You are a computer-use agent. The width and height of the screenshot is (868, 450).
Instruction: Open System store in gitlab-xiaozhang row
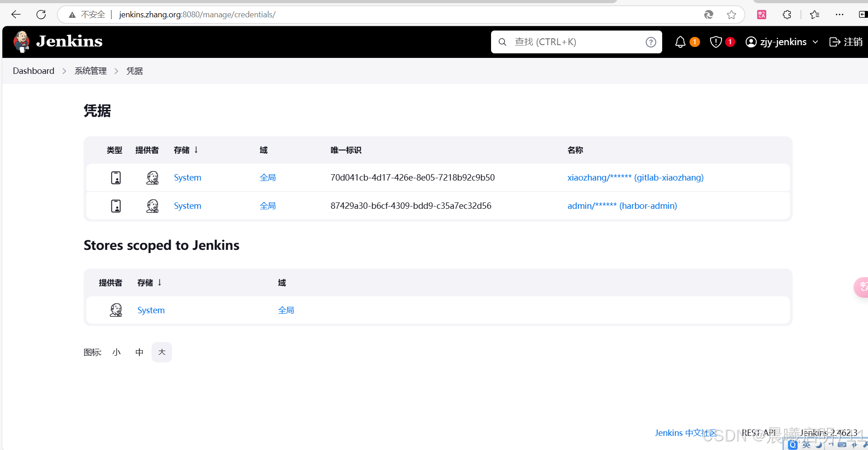pos(188,178)
